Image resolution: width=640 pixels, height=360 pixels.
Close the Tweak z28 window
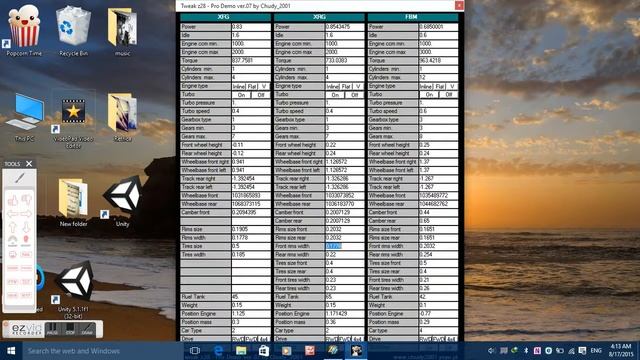[459, 5]
